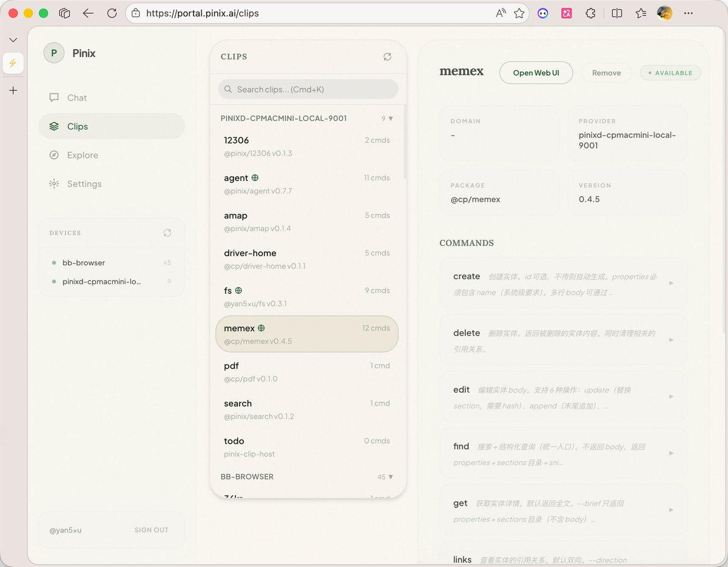Collapse the PINIXD-CPMACMINI-LOCAL-9001 group
The height and width of the screenshot is (567, 728).
point(391,118)
